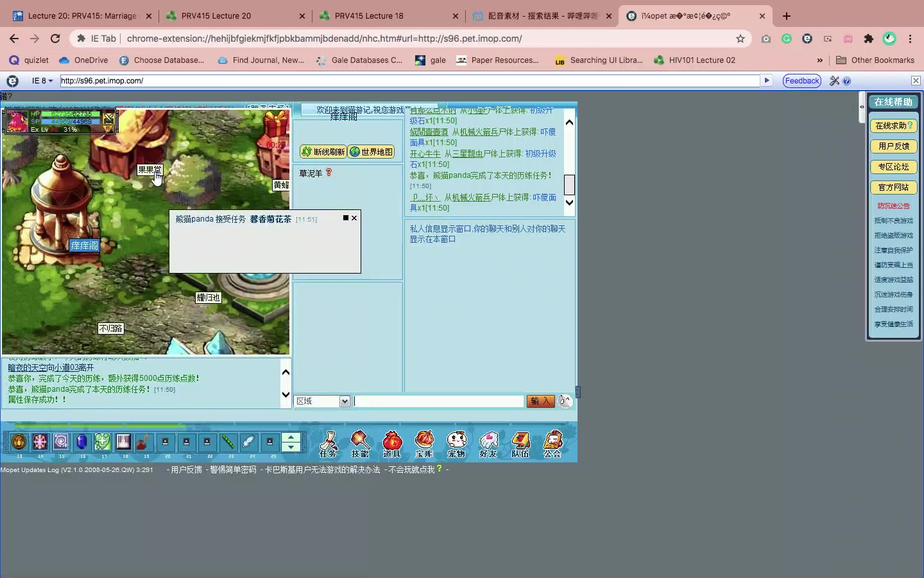Use the green bamboo item in slot 23

tap(228, 442)
